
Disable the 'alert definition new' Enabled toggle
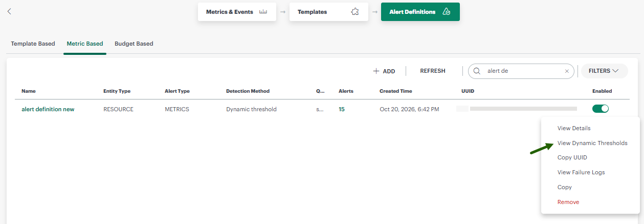coord(601,109)
